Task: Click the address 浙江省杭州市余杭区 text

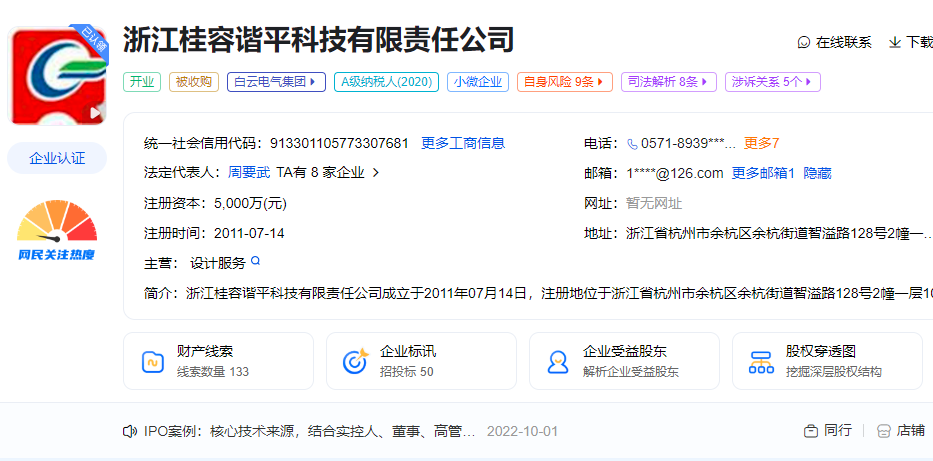Action: (x=779, y=233)
